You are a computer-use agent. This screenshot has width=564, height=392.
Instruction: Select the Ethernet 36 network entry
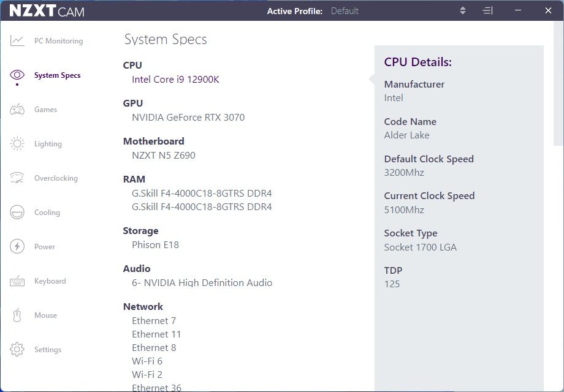156,388
